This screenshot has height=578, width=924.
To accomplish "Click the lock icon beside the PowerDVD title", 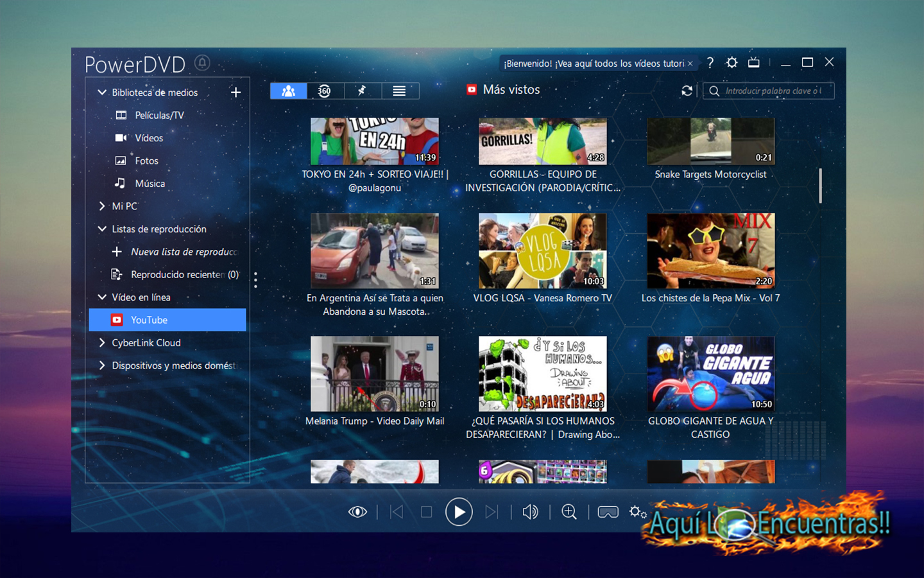I will (x=202, y=62).
